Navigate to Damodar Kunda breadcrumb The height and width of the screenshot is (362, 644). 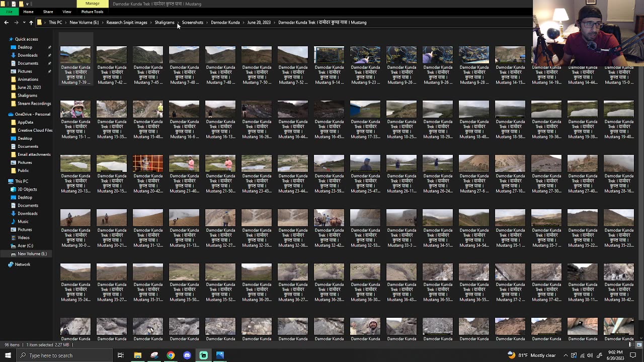click(x=225, y=23)
